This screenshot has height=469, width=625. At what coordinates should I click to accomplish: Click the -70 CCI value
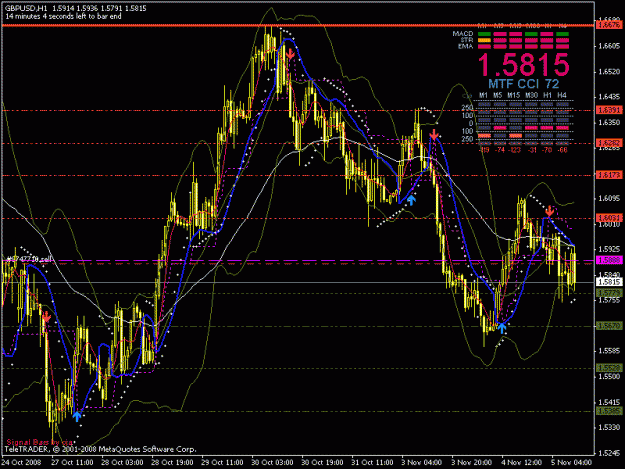[x=547, y=150]
